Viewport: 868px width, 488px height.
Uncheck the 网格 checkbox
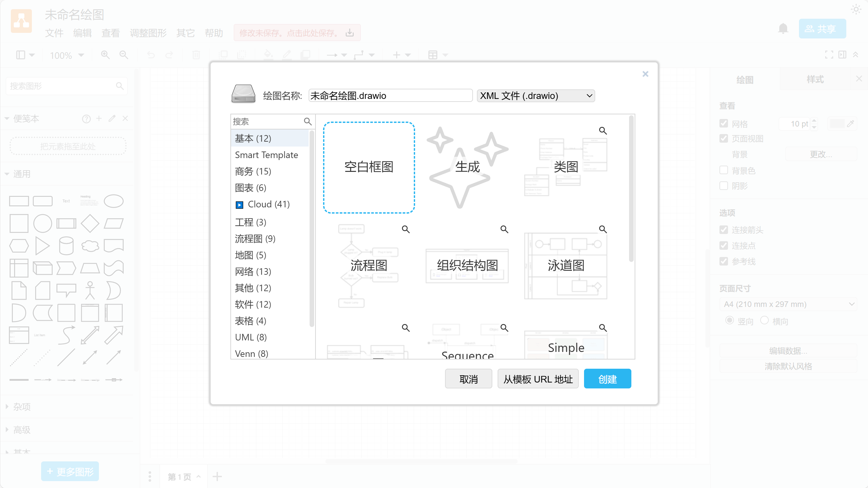pyautogui.click(x=723, y=123)
